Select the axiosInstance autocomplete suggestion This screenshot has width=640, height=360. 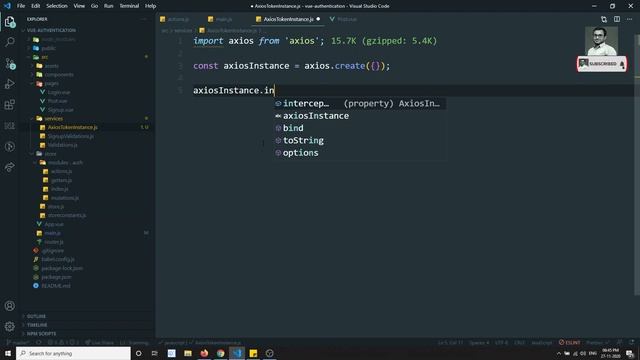point(360,116)
